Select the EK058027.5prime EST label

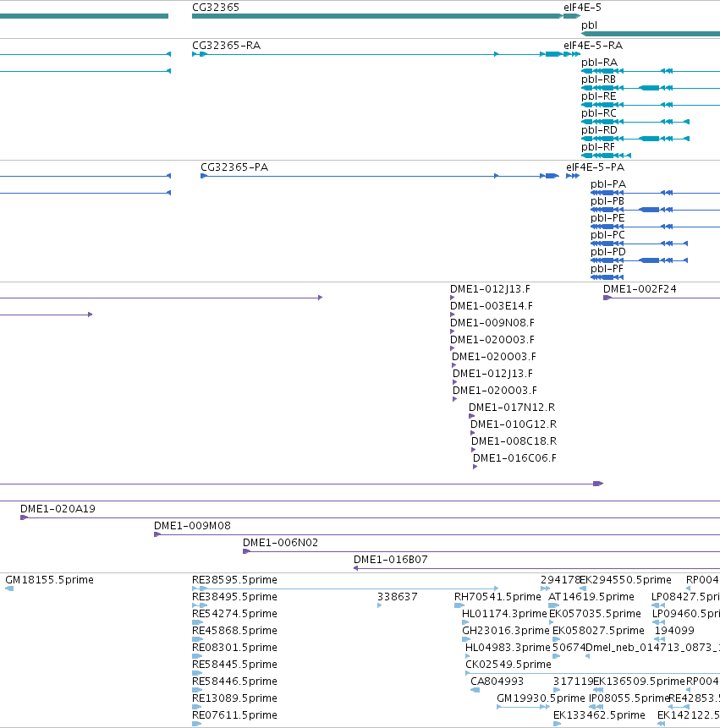pyautogui.click(x=598, y=631)
